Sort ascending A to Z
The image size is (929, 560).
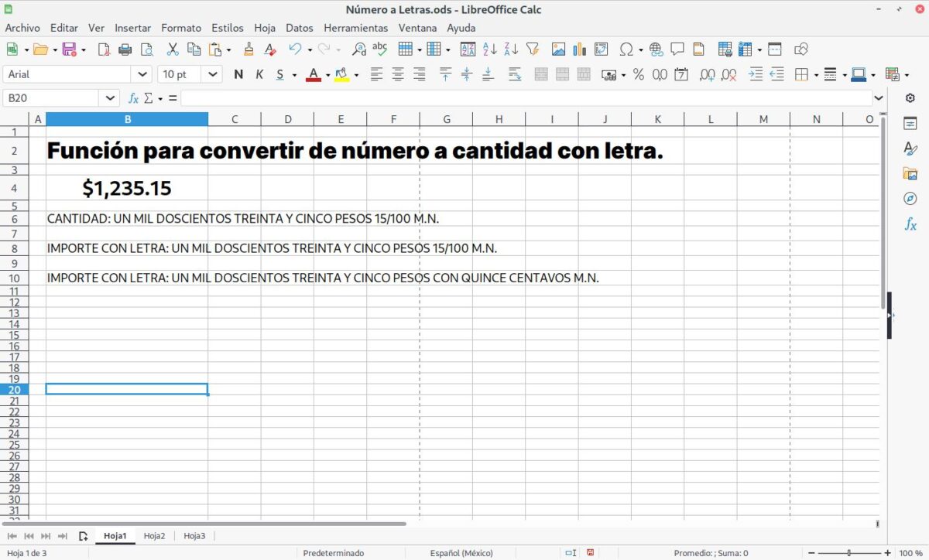pyautogui.click(x=489, y=50)
